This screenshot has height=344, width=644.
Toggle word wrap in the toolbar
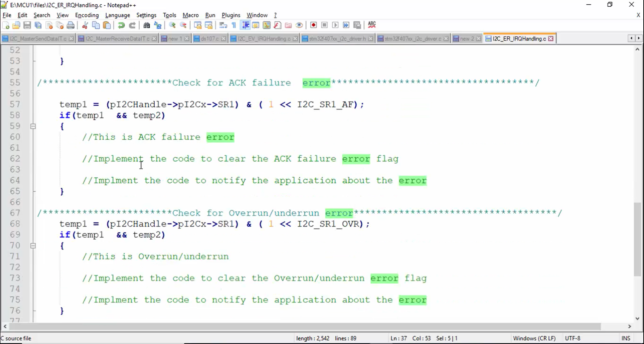223,25
